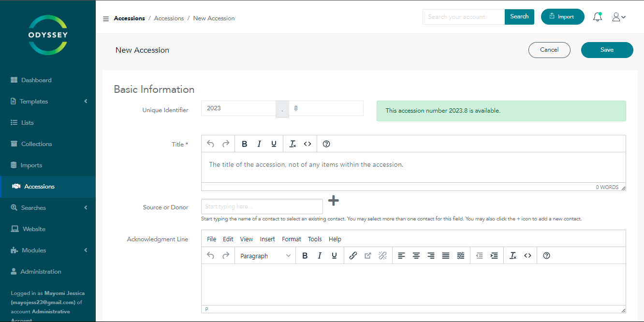Click the Acknowledgment Line text area

pyautogui.click(x=413, y=284)
